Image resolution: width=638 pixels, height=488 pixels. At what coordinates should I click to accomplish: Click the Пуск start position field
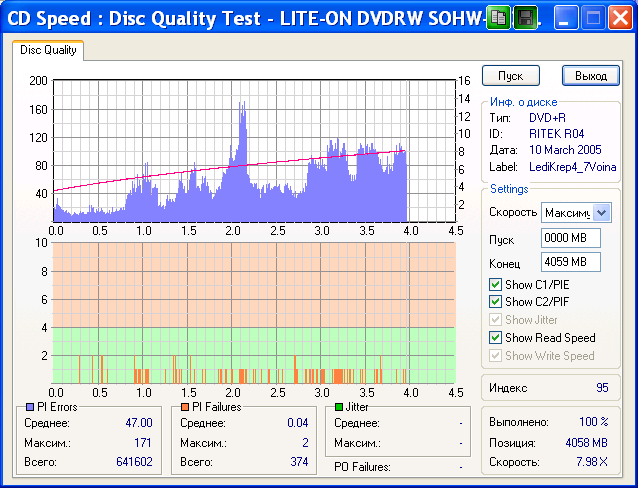pos(570,238)
